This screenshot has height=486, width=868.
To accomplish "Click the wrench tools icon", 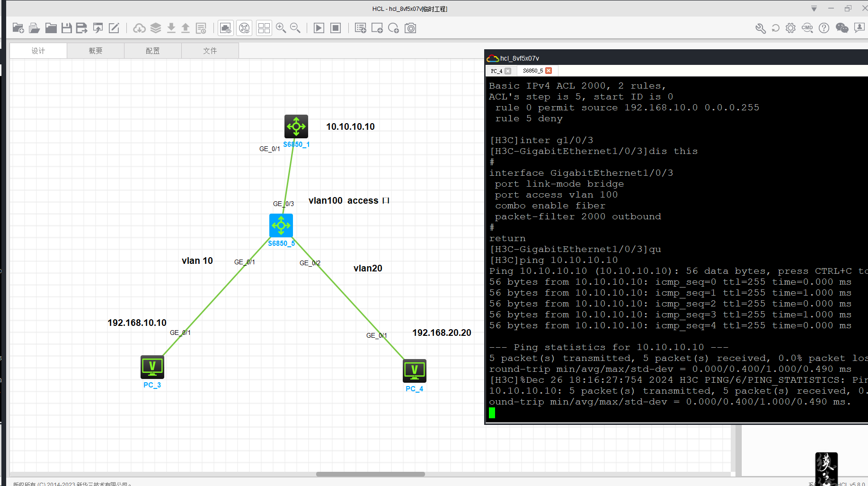I will (x=760, y=28).
